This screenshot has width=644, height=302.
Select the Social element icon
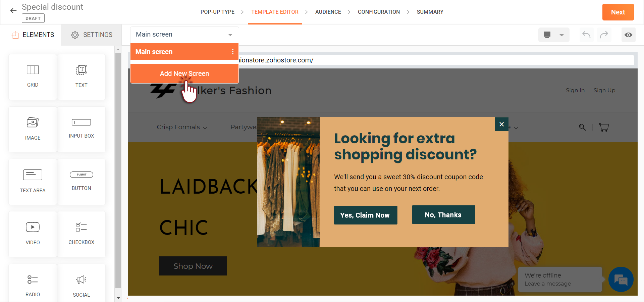coord(82,280)
